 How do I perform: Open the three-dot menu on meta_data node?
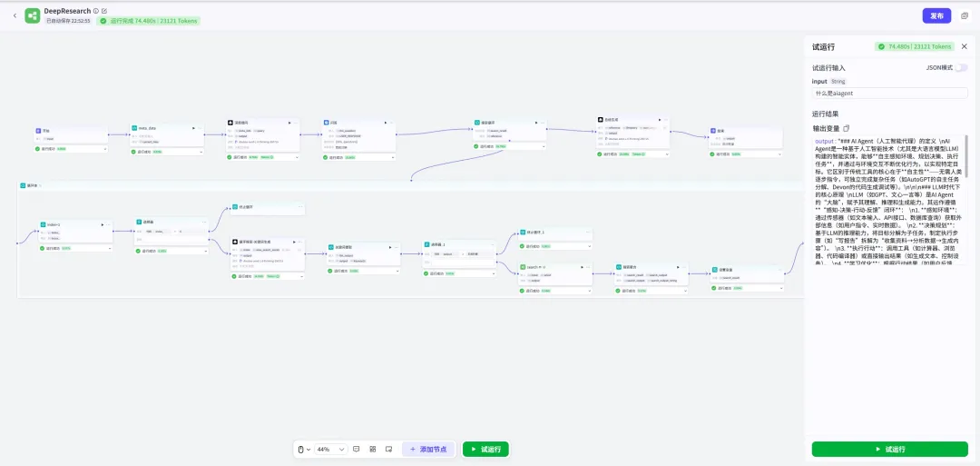(x=200, y=127)
